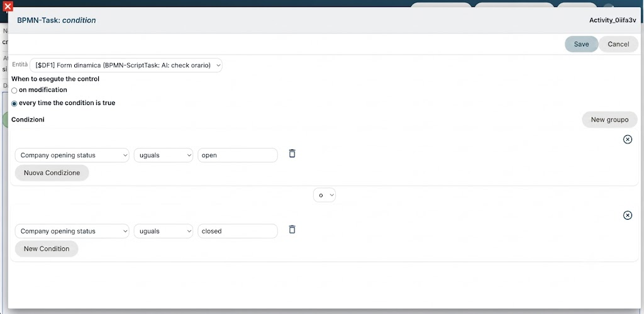Cancel the condition dialog
This screenshot has height=314, width=644.
618,44
